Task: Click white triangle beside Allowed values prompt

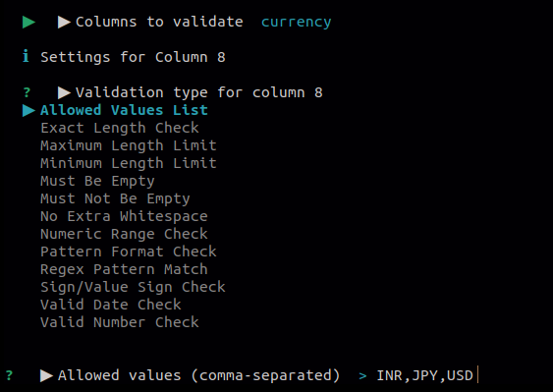Action: pos(46,375)
